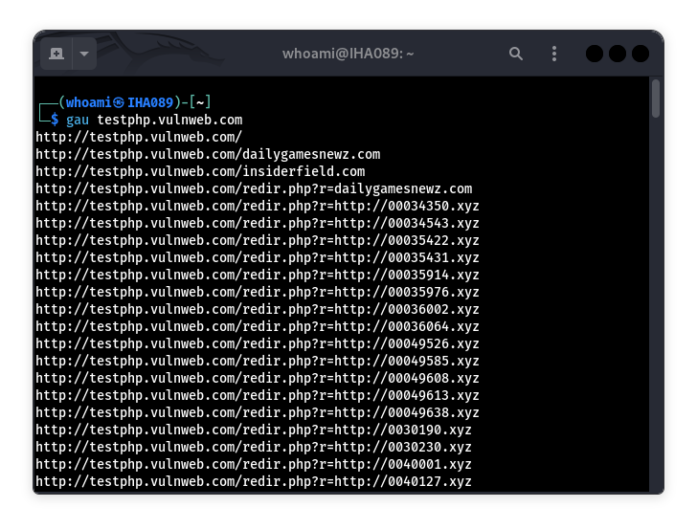Click the line ending 00049638.xyz

pyautogui.click(x=257, y=413)
